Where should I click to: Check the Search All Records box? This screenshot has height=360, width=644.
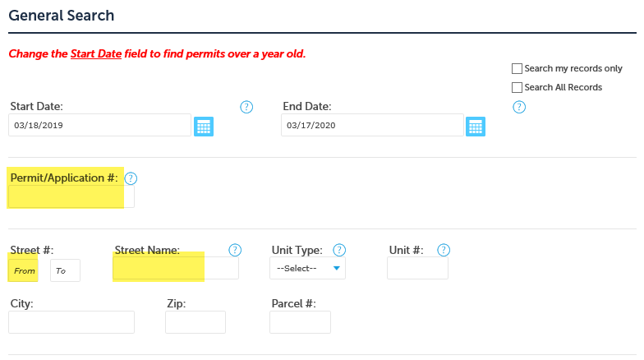tap(517, 87)
